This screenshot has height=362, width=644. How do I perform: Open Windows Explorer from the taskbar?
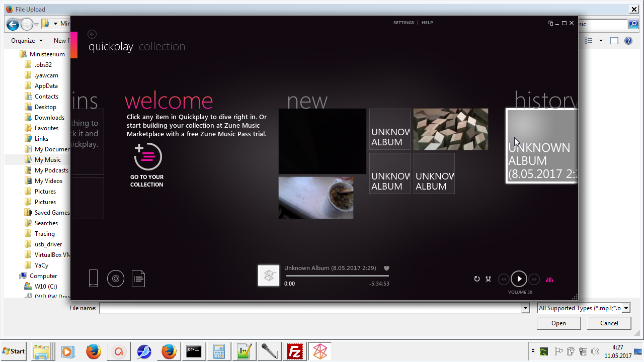[42, 351]
